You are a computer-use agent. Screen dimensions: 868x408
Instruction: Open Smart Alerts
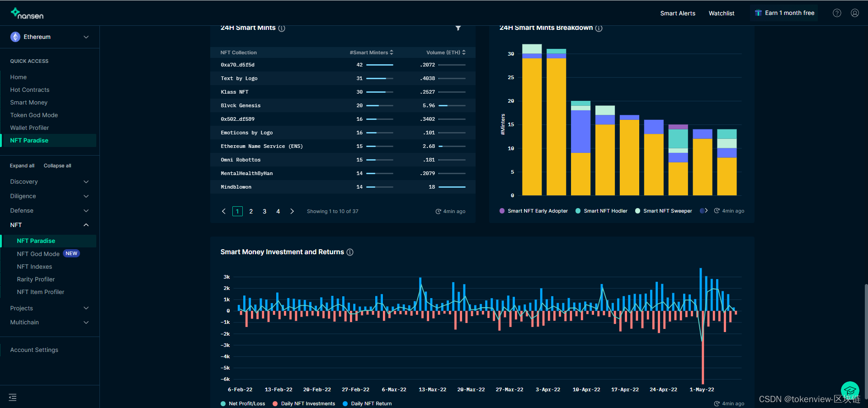[x=678, y=13]
